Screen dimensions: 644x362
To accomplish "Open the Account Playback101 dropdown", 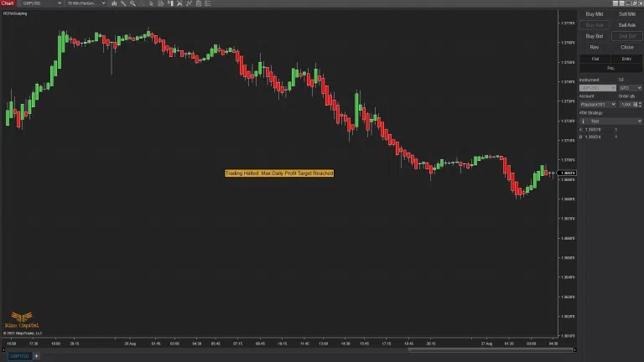I will tap(595, 104).
